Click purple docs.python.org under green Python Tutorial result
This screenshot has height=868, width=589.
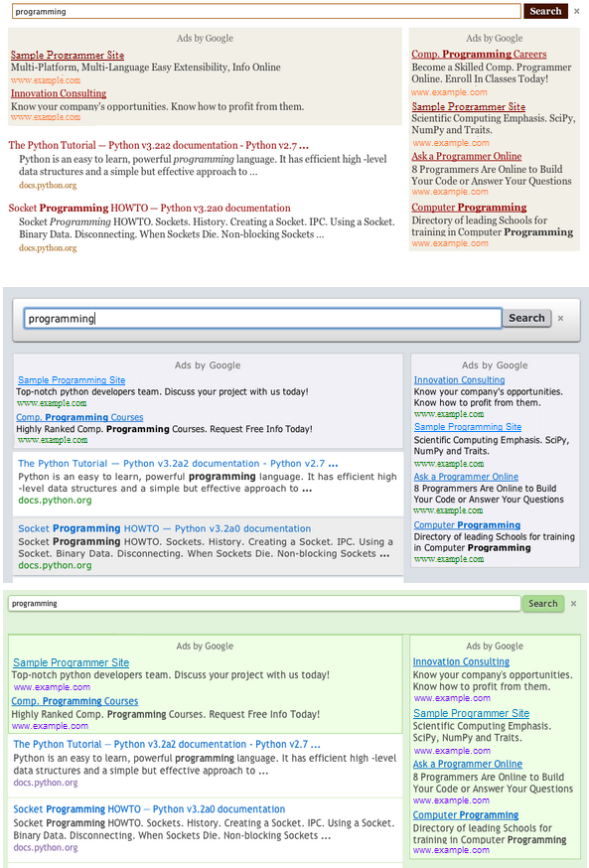pos(46,783)
